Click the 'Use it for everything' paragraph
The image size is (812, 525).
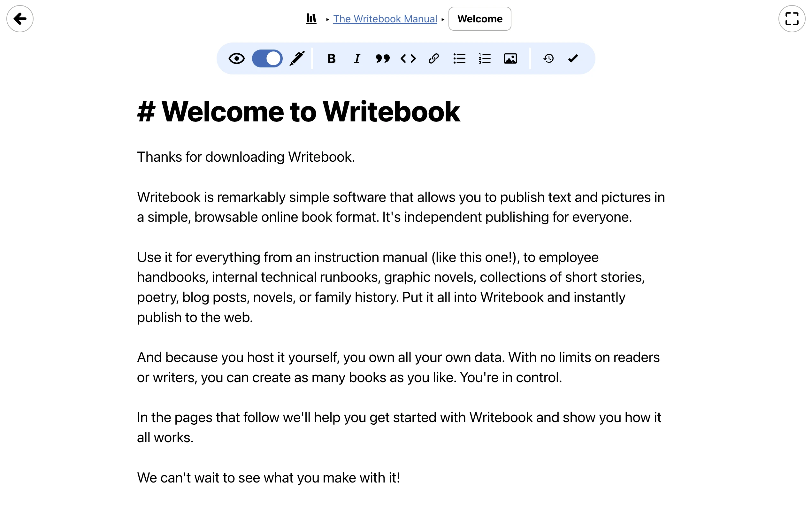391,287
